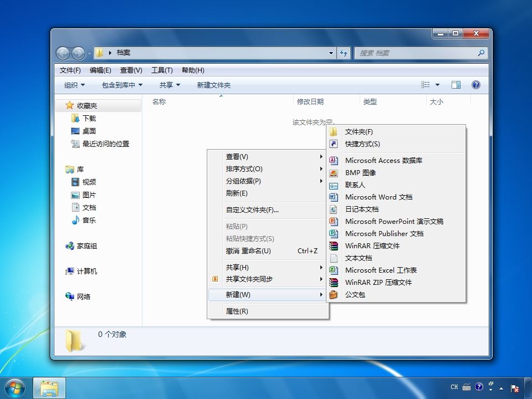Open the Windows Start orb
The image size is (532, 399).
[14, 388]
